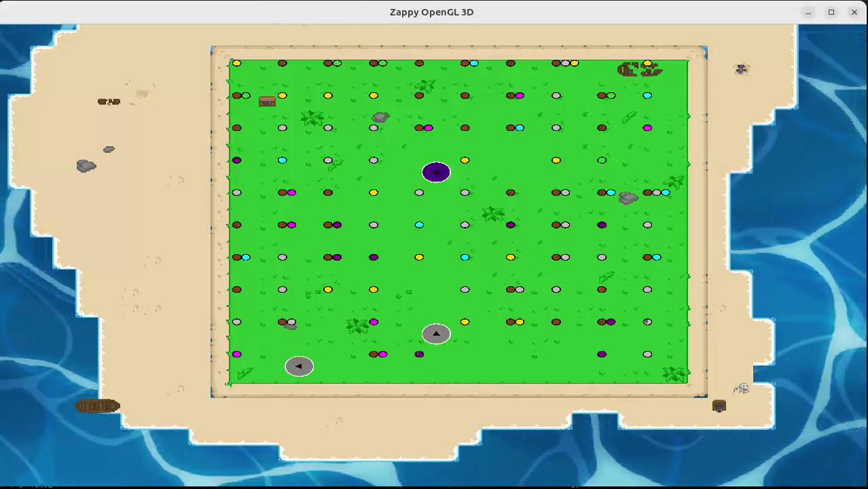
Task: Click the brown wreckage in grass top-right corner
Action: click(639, 69)
